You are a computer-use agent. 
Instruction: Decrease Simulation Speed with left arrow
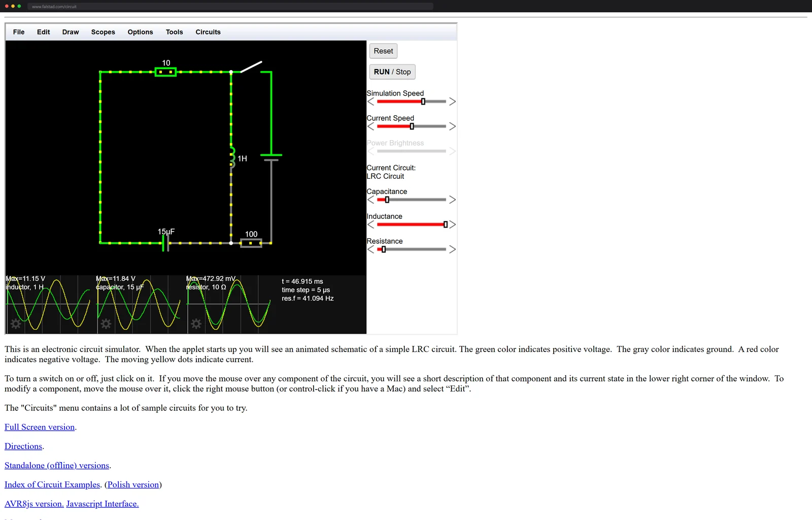pos(371,102)
